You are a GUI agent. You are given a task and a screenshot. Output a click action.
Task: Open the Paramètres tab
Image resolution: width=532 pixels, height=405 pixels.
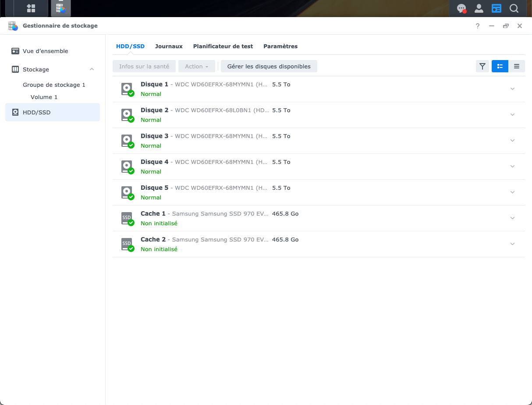280,46
